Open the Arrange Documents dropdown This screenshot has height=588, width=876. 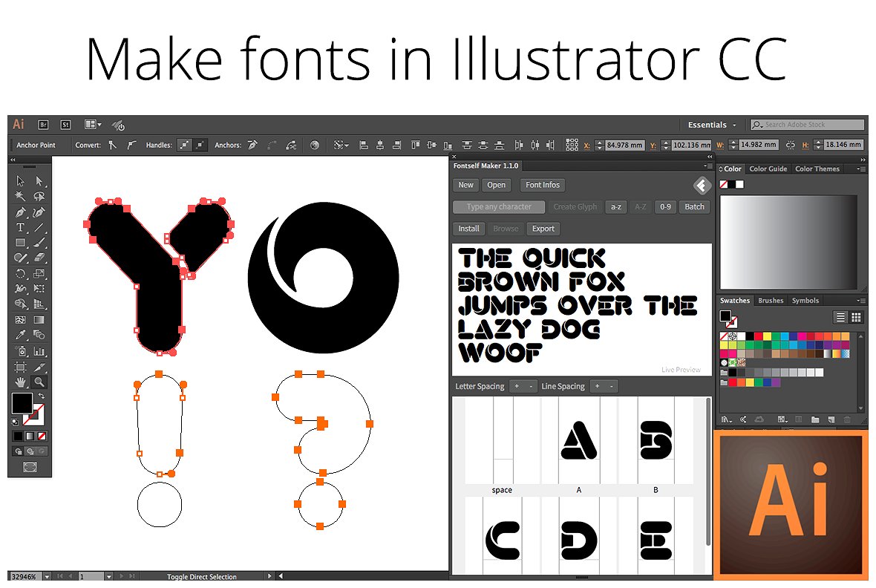93,125
